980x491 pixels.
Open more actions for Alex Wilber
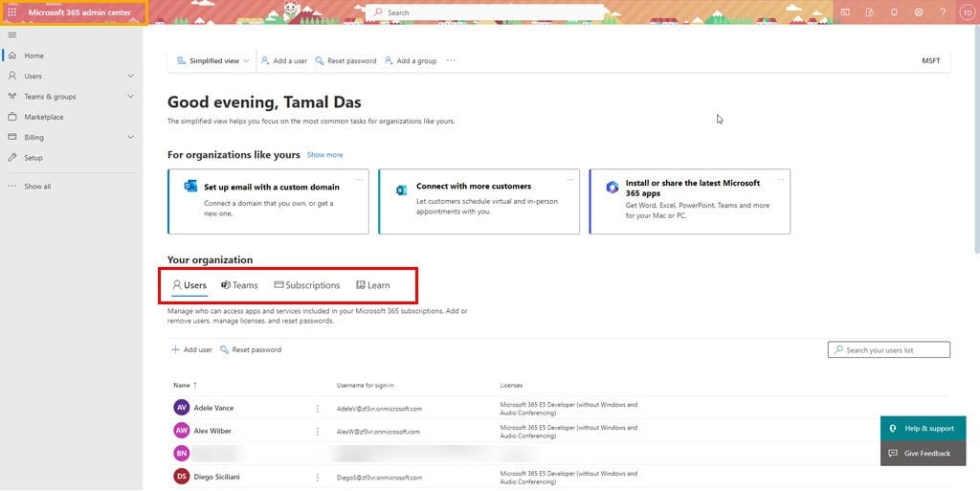click(x=318, y=432)
